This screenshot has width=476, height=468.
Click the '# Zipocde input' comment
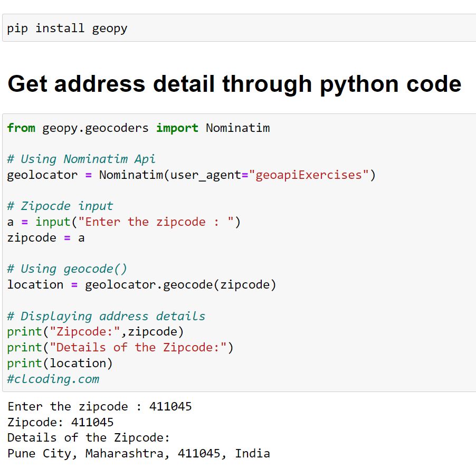(x=60, y=206)
